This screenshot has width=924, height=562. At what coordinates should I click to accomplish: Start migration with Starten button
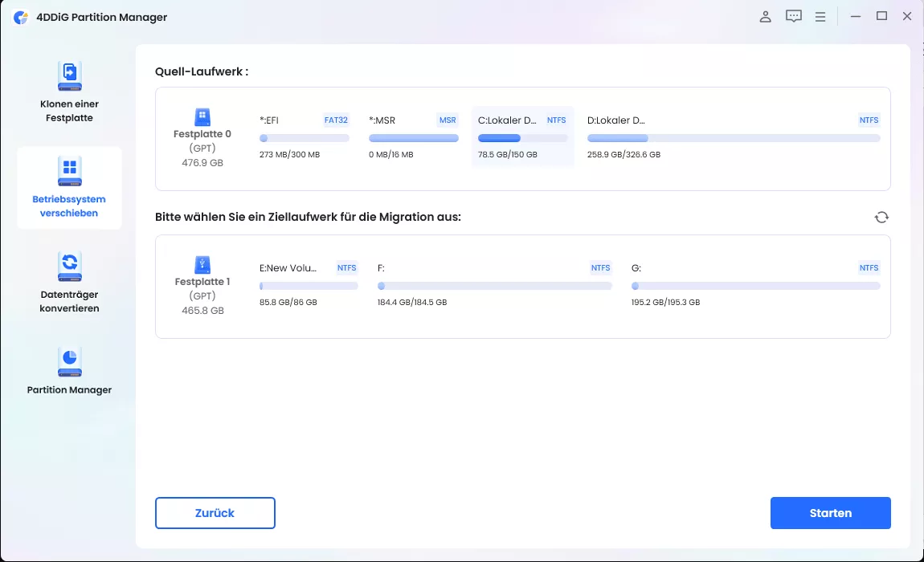pos(830,513)
